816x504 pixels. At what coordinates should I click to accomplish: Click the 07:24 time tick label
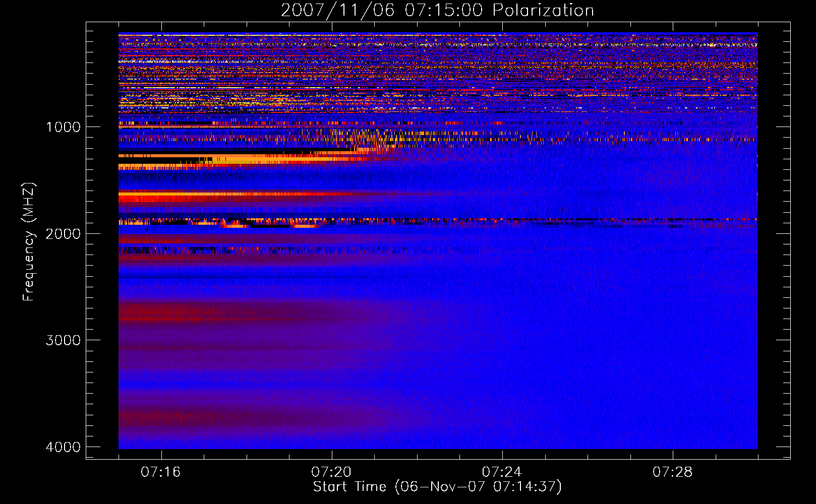tap(502, 472)
